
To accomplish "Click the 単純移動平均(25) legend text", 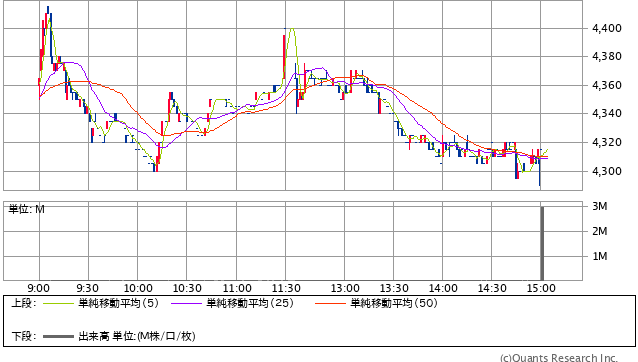I will click(x=250, y=303).
